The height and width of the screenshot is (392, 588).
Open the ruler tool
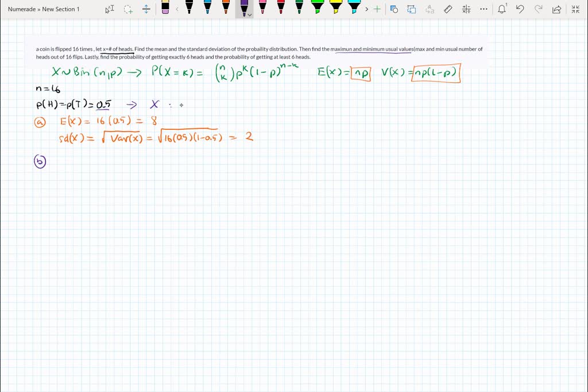448,9
